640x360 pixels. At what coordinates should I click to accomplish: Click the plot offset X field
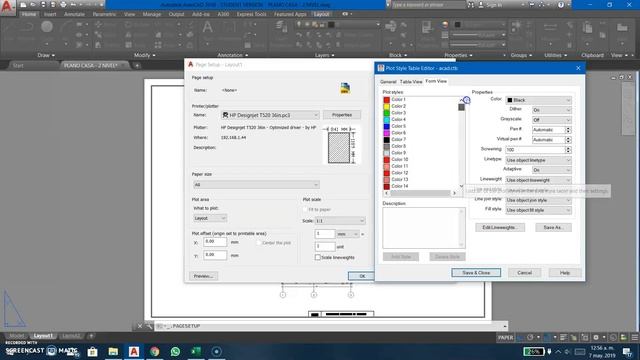coord(215,242)
